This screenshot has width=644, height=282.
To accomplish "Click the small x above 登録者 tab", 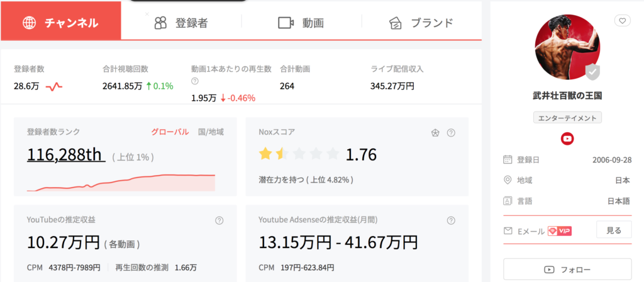I will (x=147, y=14).
